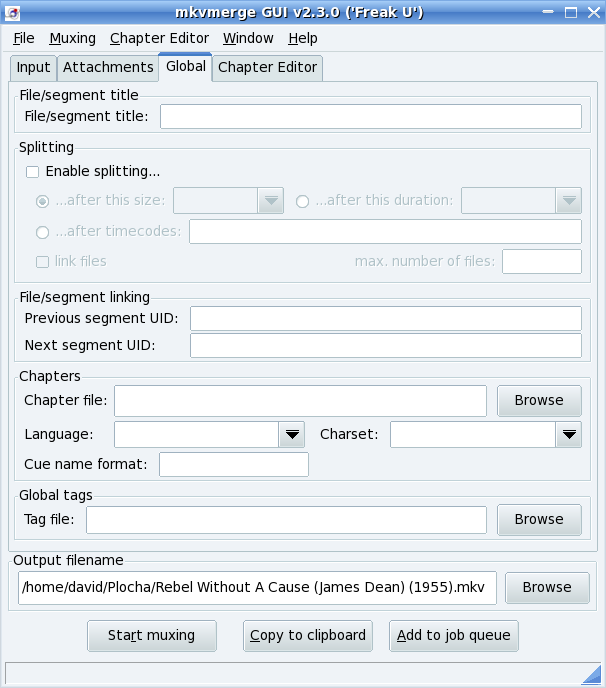This screenshot has width=606, height=688.
Task: Click the Language combo box text area
Action: pos(197,434)
